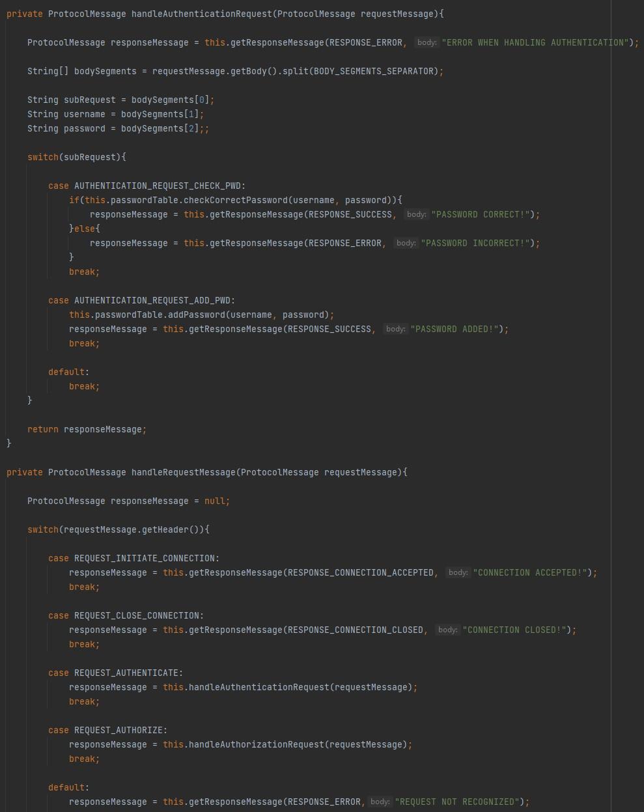
Task: Select the RESPONSE_ERROR constant on the first assignment
Action: click(367, 42)
